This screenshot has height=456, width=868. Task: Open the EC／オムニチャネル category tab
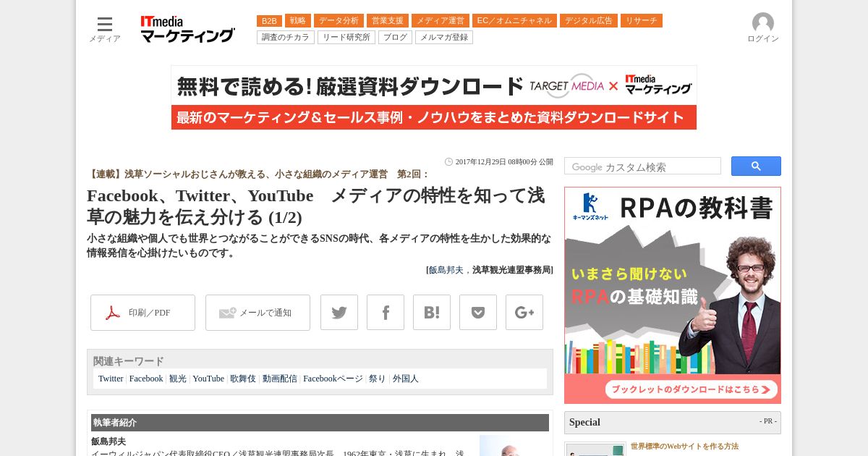click(514, 21)
